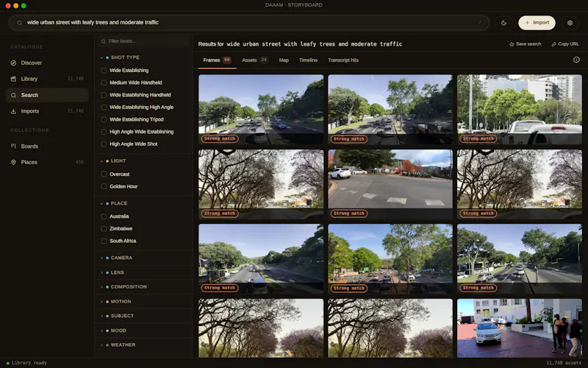Click the Places count '456'
588x368 pixels.
tap(79, 162)
